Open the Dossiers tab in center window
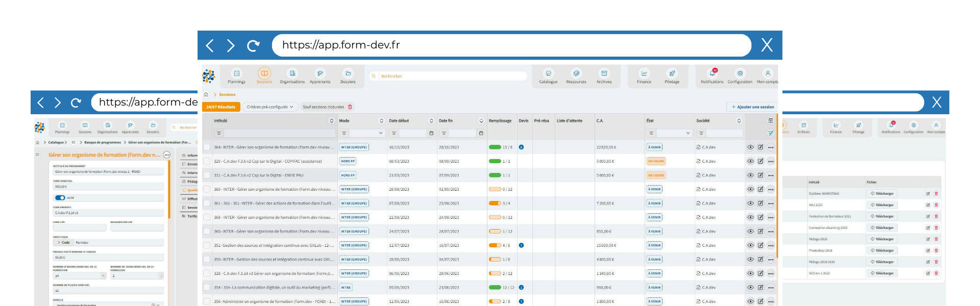Screen dimensions: 980x306 [x=348, y=75]
